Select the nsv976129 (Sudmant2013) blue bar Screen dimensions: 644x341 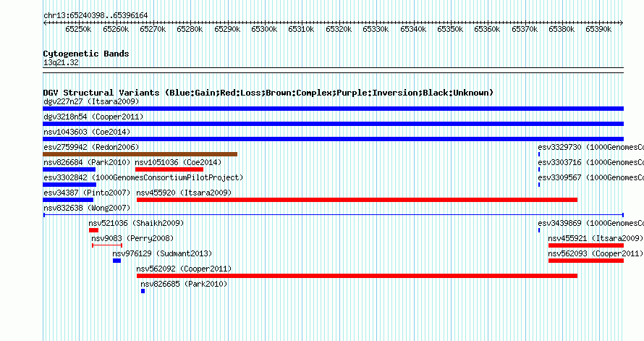[117, 261]
